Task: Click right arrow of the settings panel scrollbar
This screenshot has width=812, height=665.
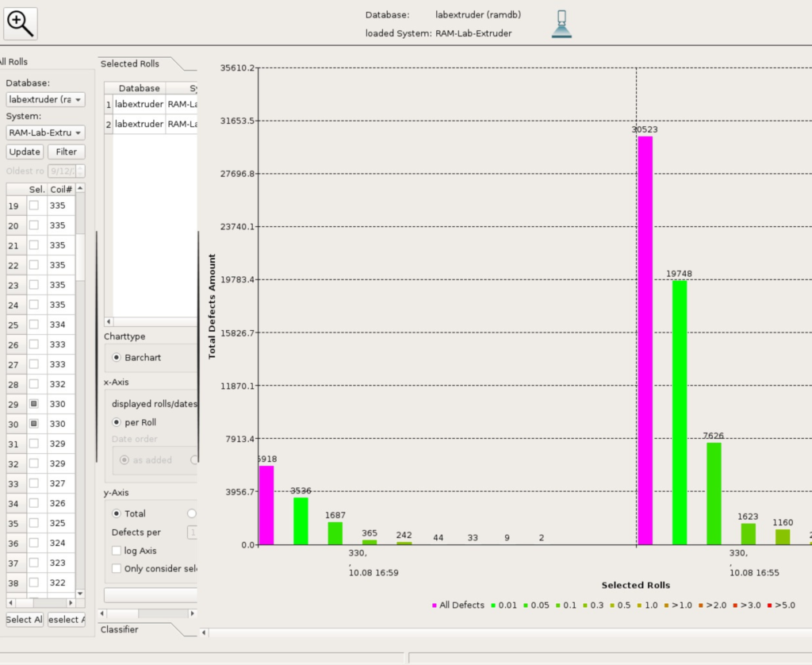Action: 191,613
